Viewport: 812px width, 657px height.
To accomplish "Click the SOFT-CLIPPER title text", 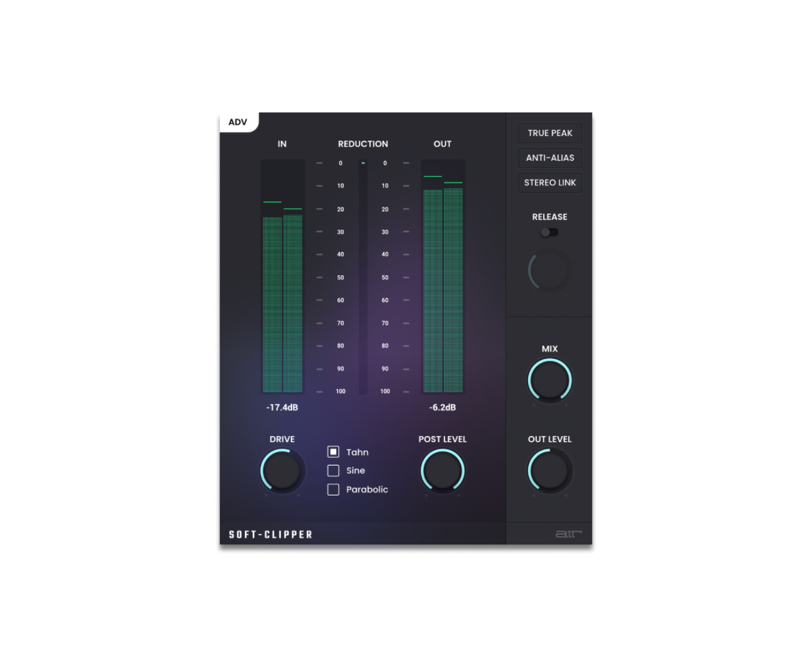I will pos(270,534).
